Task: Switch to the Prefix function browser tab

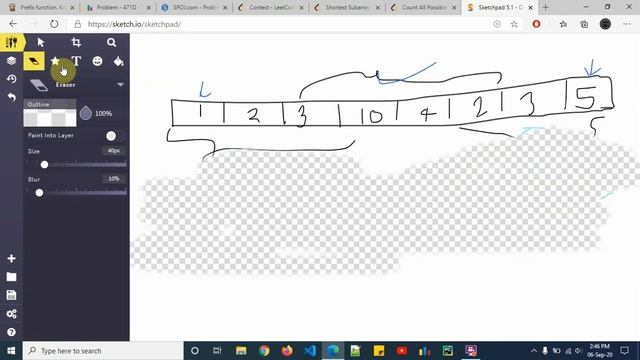Action: pos(42,7)
